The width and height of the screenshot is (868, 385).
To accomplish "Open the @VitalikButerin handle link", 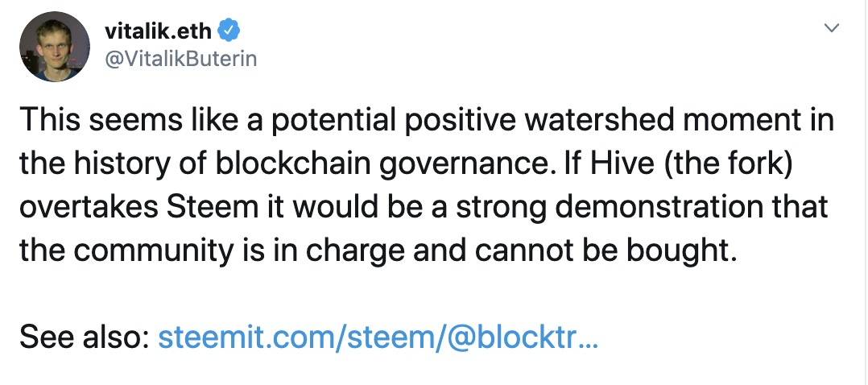I will coord(180,58).
